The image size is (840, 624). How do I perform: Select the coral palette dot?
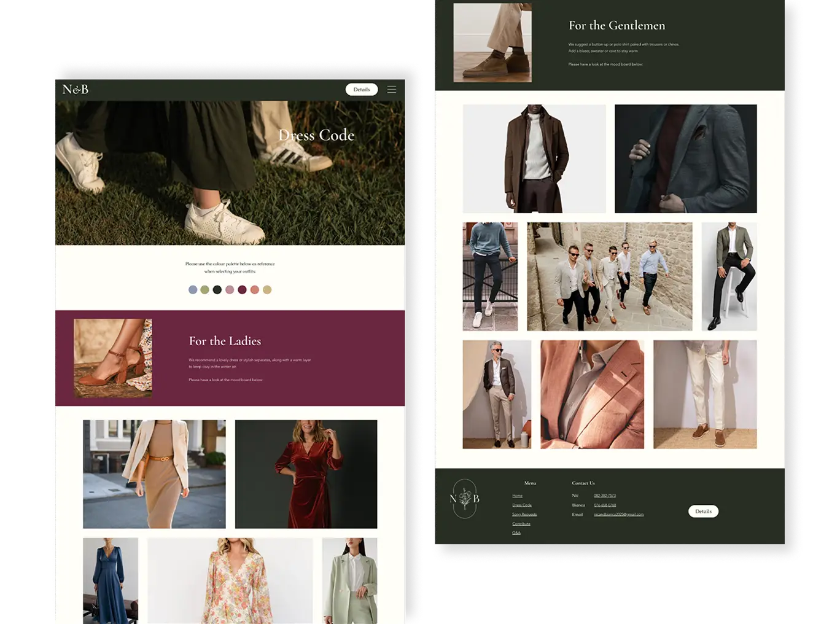255,290
